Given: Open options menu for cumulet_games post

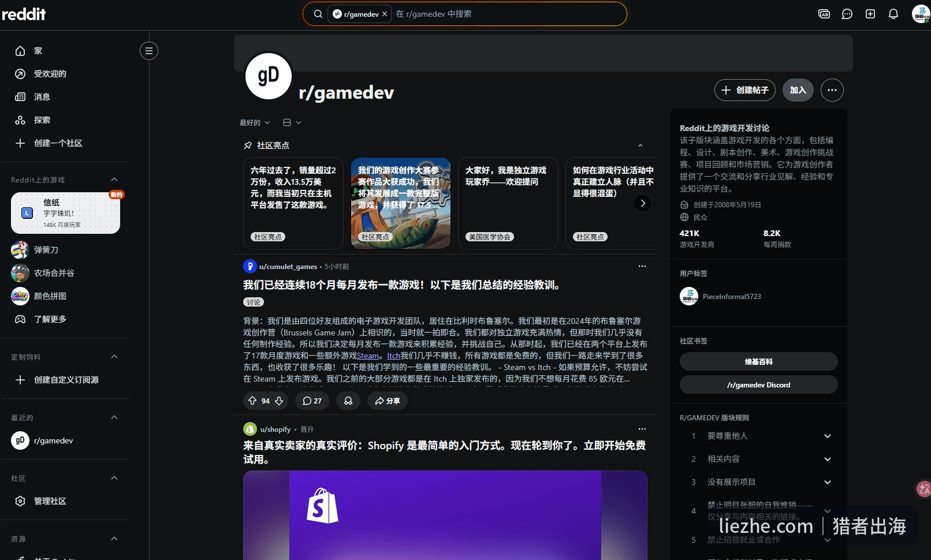Looking at the screenshot, I should [642, 266].
